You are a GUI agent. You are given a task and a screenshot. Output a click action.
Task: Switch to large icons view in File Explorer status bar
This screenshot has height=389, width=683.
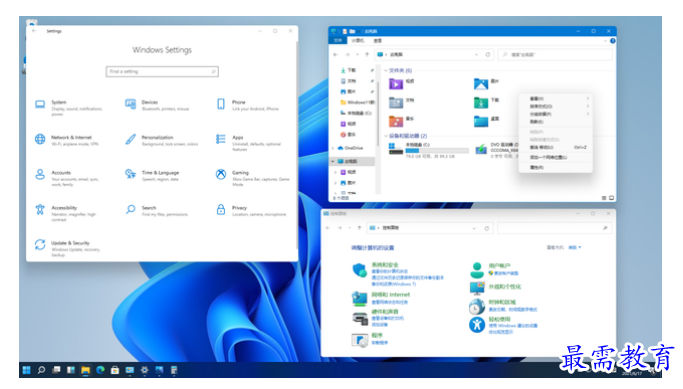click(x=612, y=198)
